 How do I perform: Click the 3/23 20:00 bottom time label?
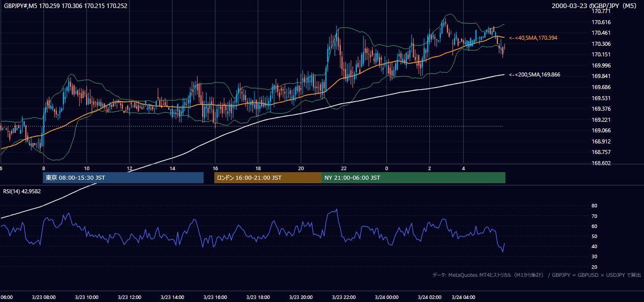[x=301, y=297]
